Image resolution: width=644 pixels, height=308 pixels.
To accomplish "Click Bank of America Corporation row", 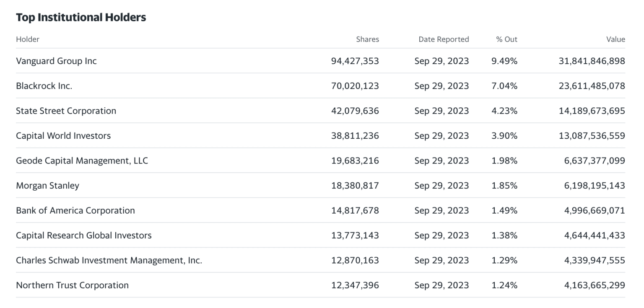I will (x=75, y=210).
